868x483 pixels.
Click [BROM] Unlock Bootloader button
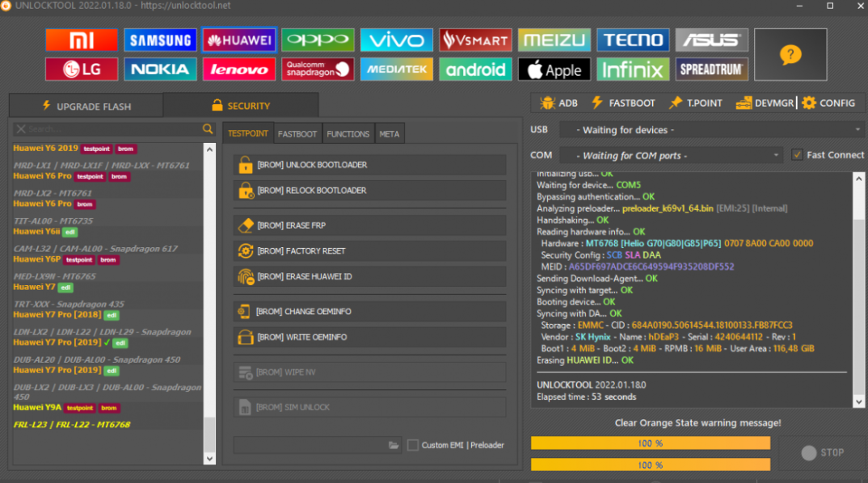(370, 165)
